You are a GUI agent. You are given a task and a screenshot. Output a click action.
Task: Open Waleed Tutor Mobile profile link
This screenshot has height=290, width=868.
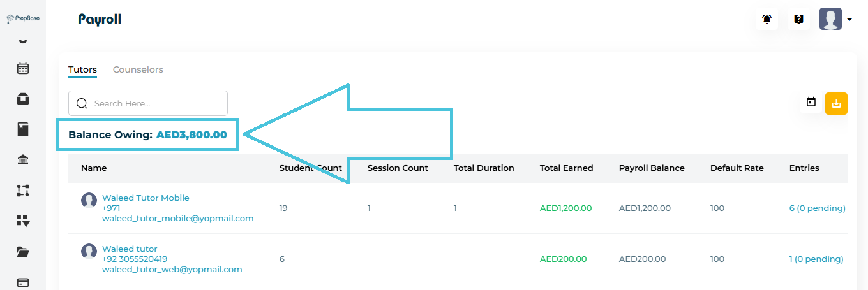146,198
